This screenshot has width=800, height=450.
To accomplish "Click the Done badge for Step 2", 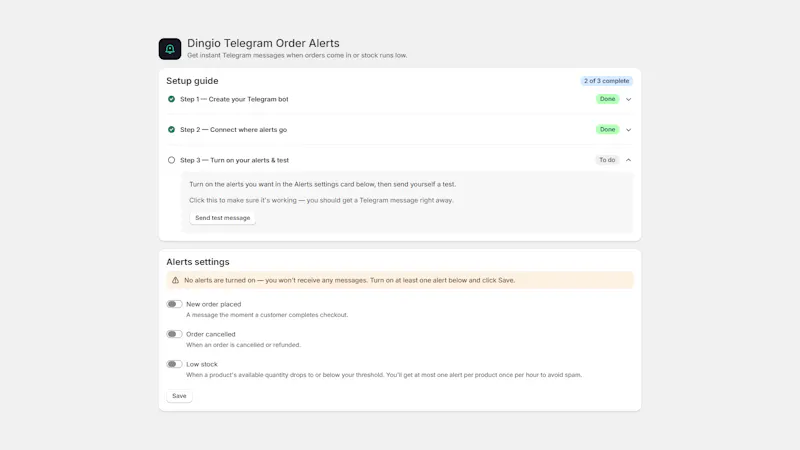I will pos(607,130).
